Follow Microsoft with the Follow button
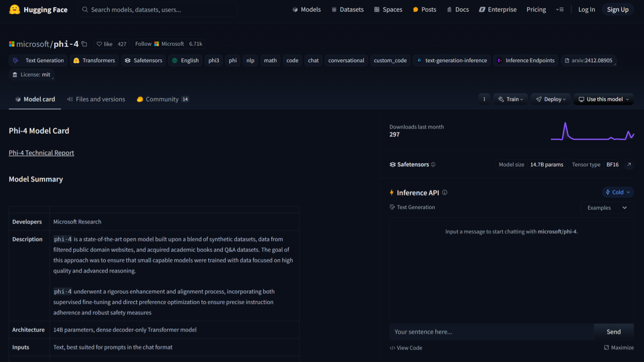Screen dimensions: 644x362 143,44
